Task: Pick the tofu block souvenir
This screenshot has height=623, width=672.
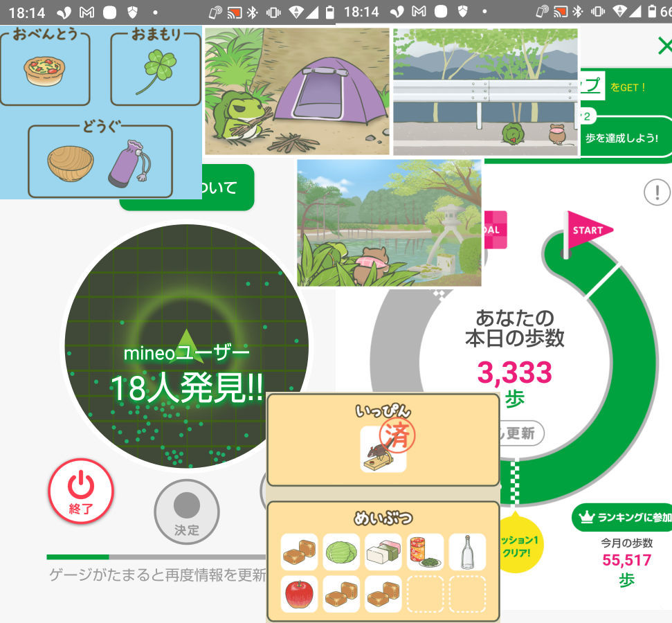Action: (x=383, y=552)
